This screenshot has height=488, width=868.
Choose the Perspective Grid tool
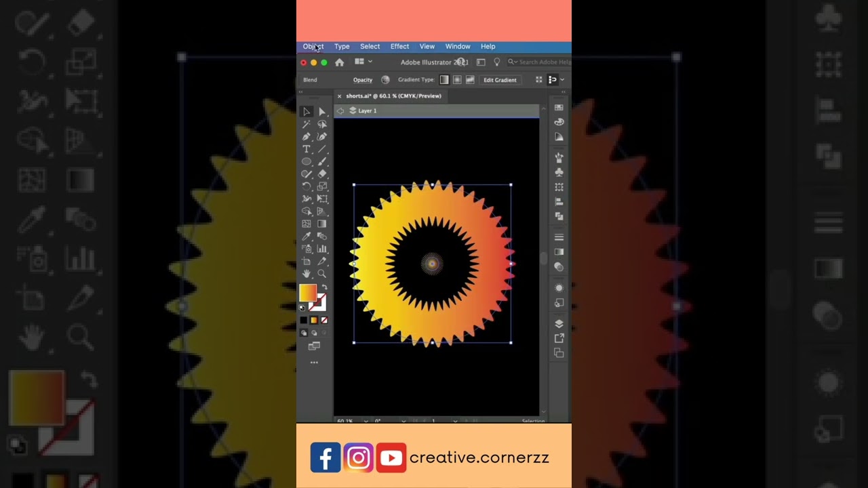(322, 211)
